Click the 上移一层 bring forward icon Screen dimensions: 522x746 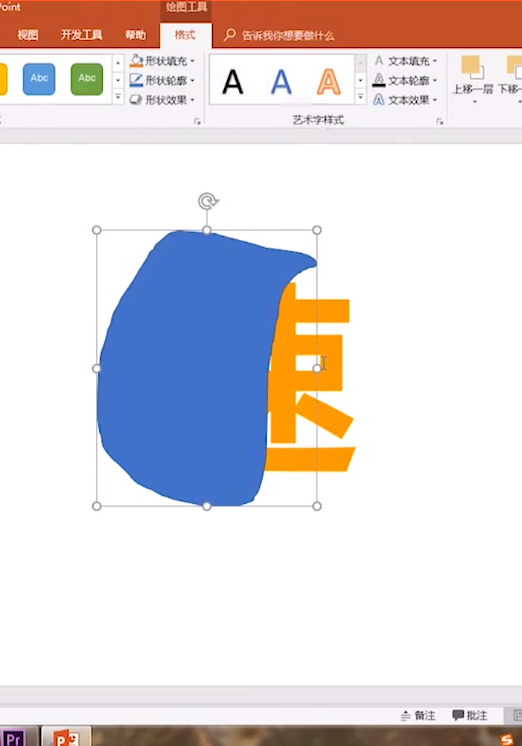pyautogui.click(x=473, y=68)
